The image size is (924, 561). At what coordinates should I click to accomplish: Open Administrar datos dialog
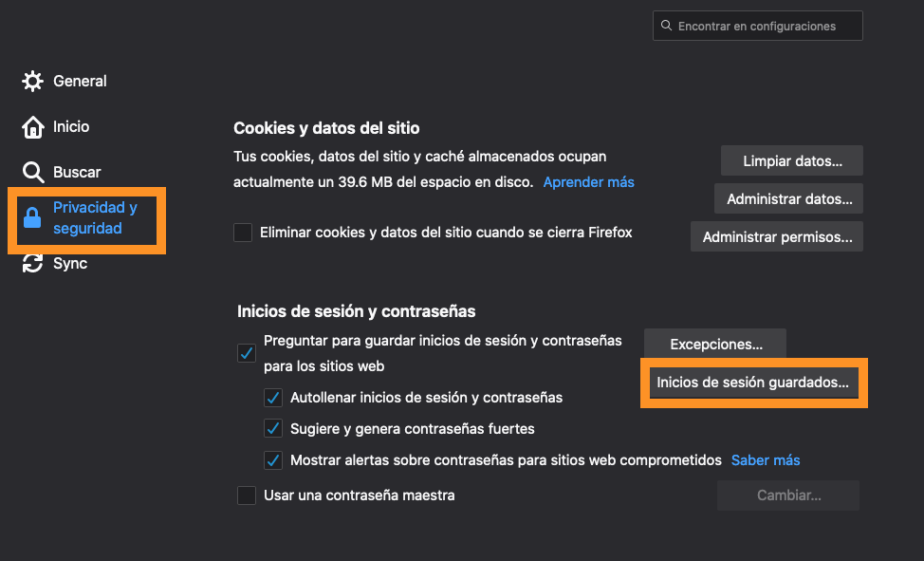tap(788, 199)
